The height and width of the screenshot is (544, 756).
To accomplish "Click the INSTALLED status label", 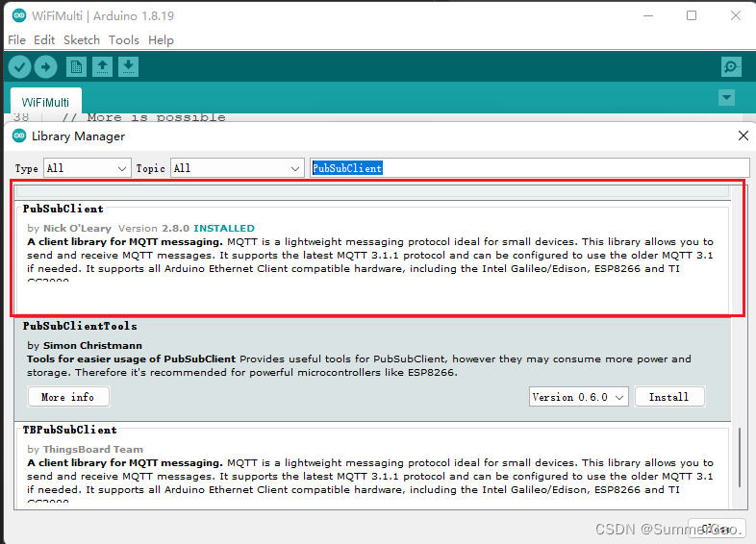I will point(224,228).
